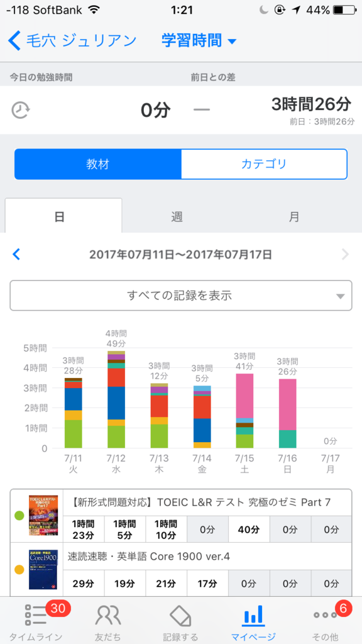Tap the 7/13 stacked bar
The width and height of the screenshot is (362, 644).
pyautogui.click(x=159, y=416)
